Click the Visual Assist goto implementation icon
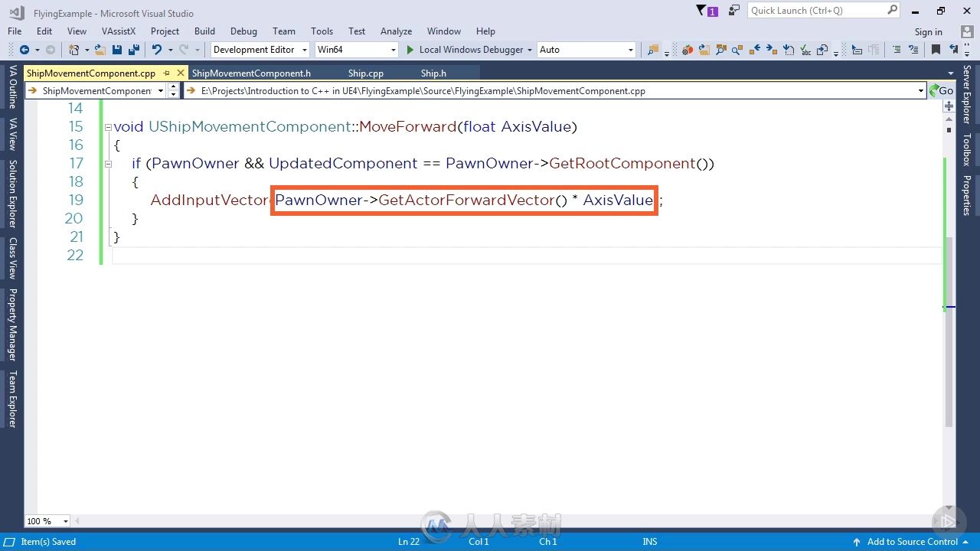The width and height of the screenshot is (980, 551). point(822,50)
